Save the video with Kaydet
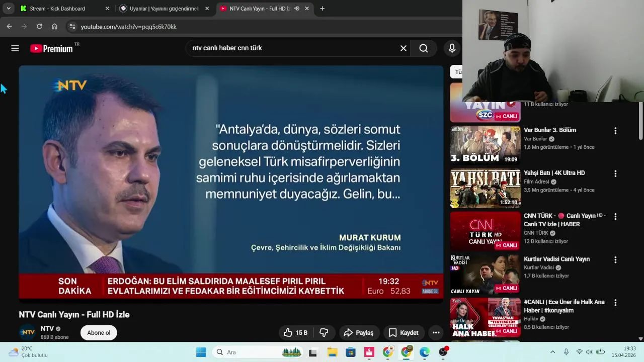This screenshot has width=644, height=362. point(404,332)
